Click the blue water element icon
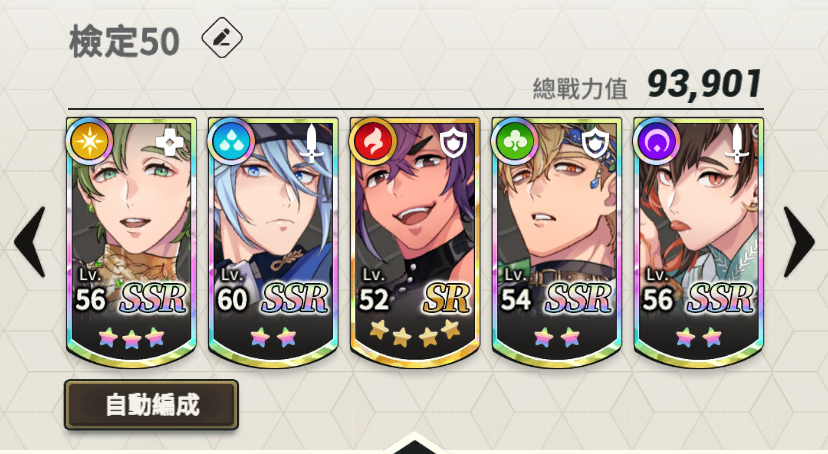This screenshot has width=828, height=454. [231, 141]
